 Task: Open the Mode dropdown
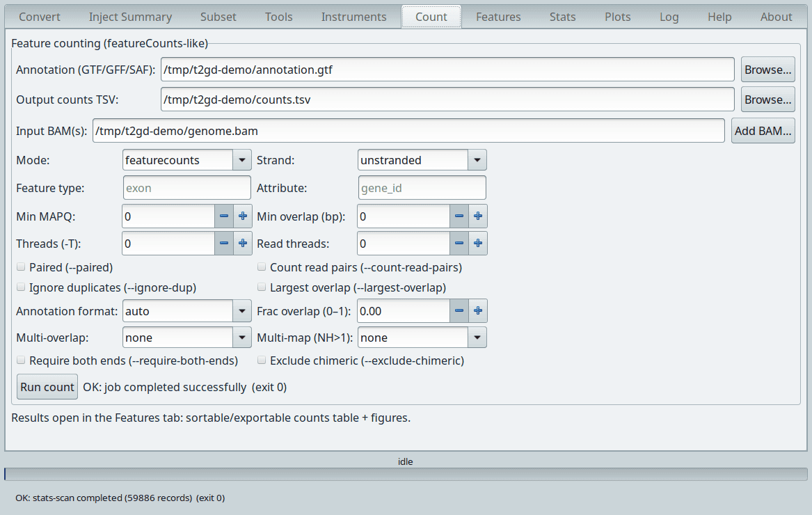click(187, 160)
